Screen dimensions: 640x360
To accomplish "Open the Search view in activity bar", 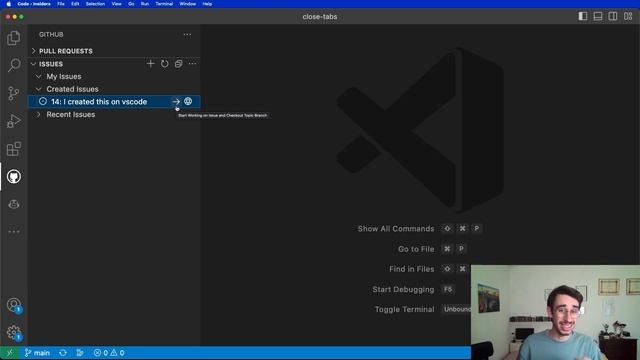I will click(x=13, y=65).
